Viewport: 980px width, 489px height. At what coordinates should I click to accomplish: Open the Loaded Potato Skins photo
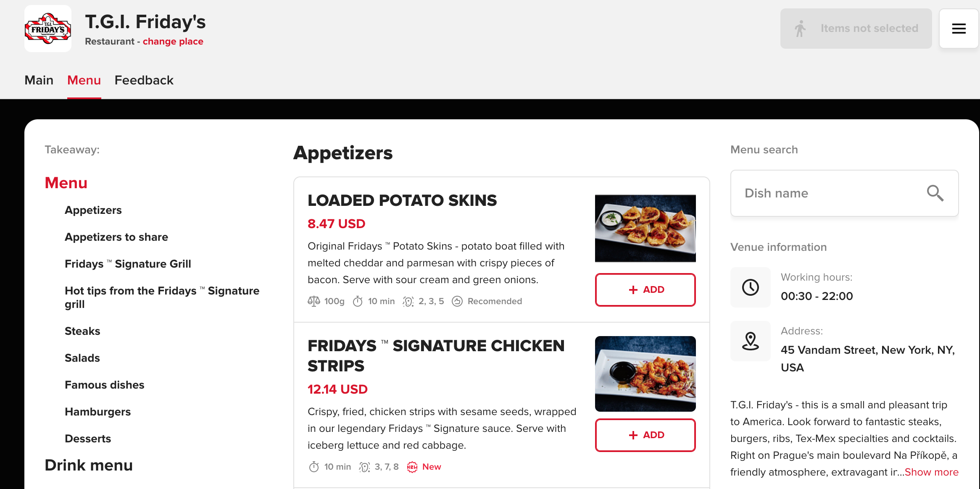pyautogui.click(x=645, y=228)
